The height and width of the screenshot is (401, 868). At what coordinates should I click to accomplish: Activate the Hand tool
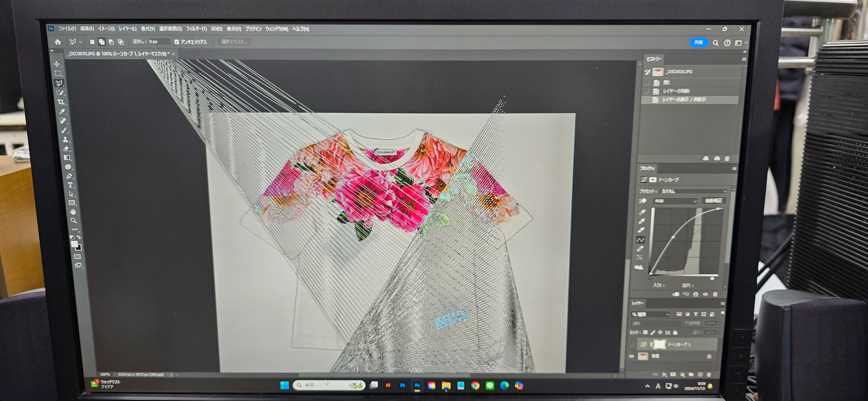[x=73, y=212]
